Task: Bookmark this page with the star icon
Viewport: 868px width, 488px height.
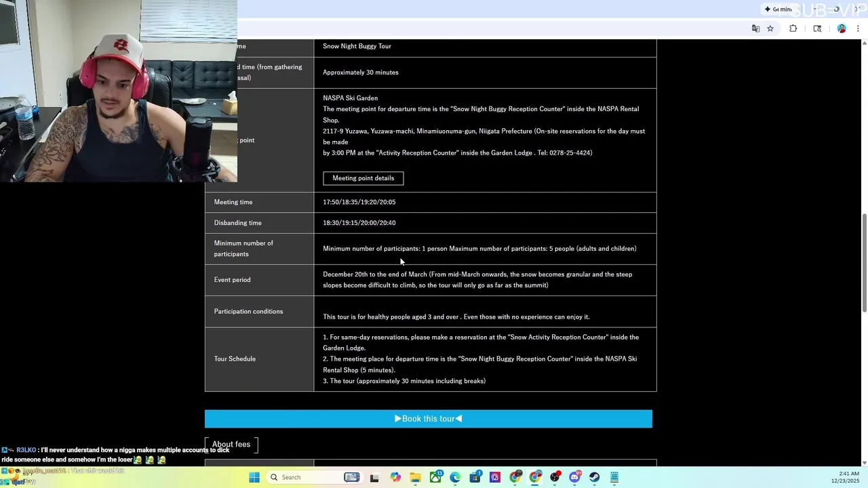Action: coord(770,28)
